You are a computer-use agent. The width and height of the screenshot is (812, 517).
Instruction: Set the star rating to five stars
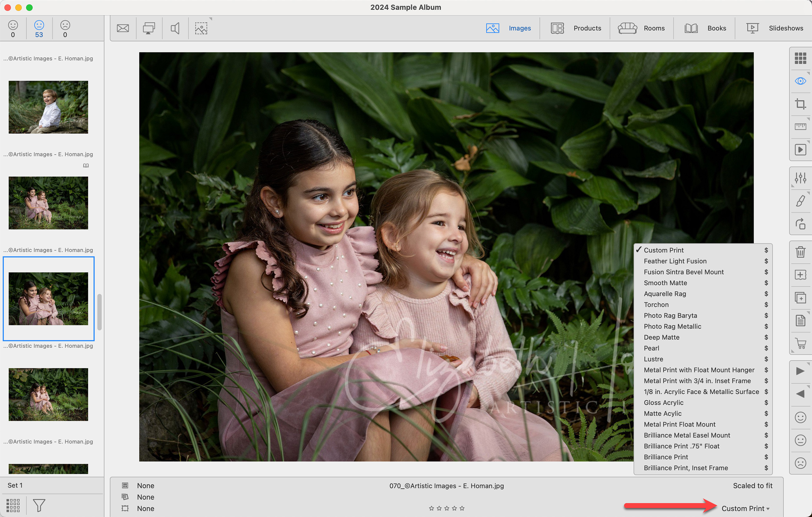click(x=462, y=508)
